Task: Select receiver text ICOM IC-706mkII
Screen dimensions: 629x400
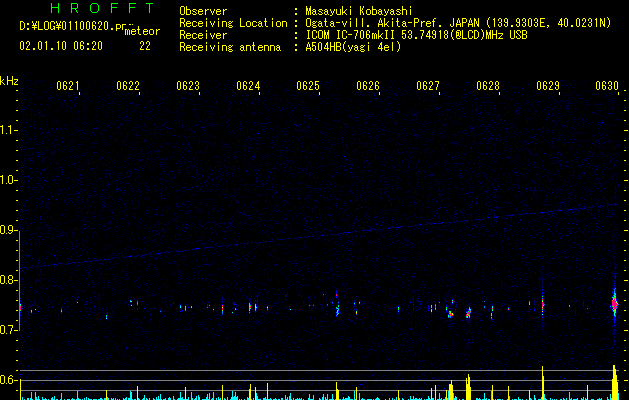Action: 351,35
